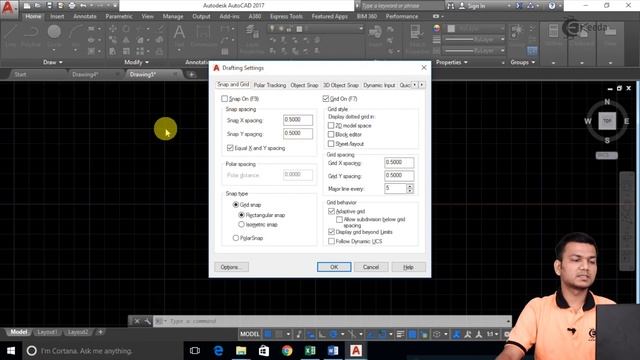
Task: Open the Annotate ribbon tab
Action: 85,16
